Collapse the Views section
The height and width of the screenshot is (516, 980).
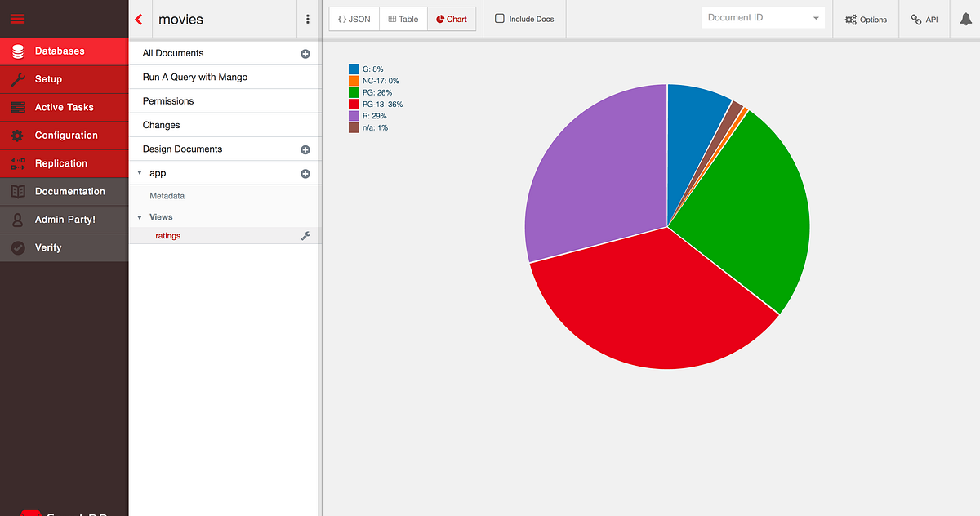click(x=140, y=216)
